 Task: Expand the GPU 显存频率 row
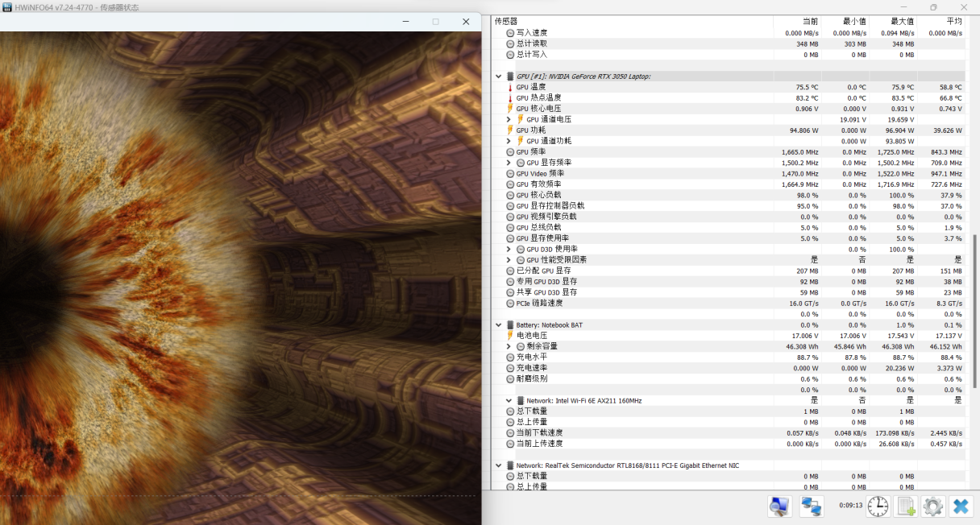(x=509, y=163)
